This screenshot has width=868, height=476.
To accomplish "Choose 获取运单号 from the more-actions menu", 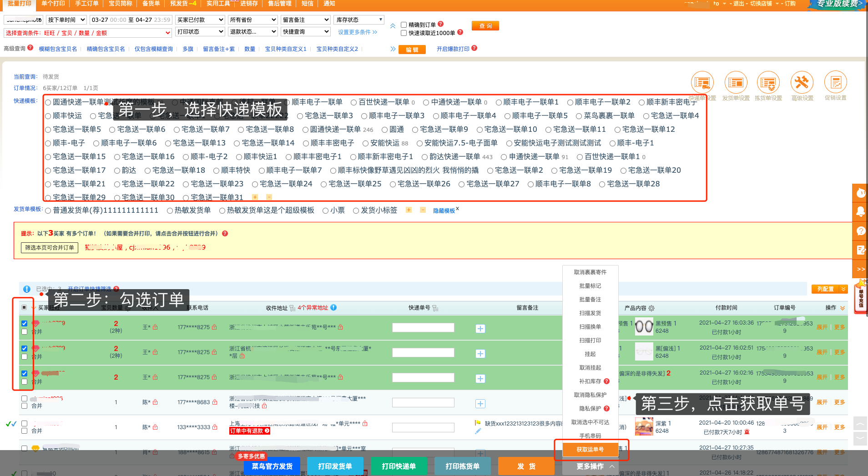I will pyautogui.click(x=590, y=450).
